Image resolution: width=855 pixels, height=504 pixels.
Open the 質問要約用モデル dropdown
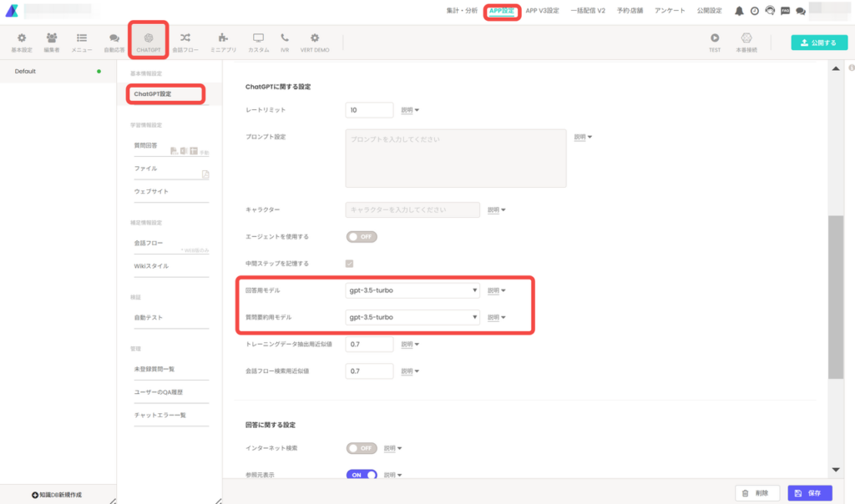(x=412, y=317)
